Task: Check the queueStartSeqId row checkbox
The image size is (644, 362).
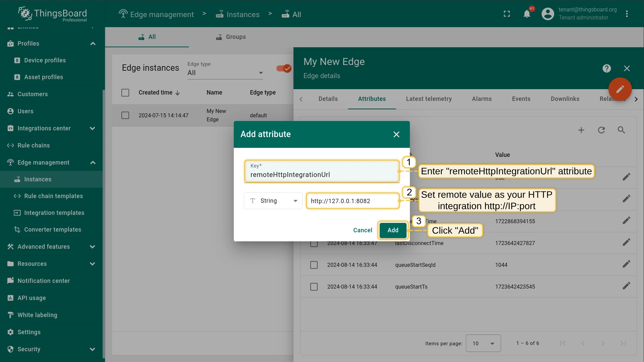Action: pyautogui.click(x=314, y=265)
